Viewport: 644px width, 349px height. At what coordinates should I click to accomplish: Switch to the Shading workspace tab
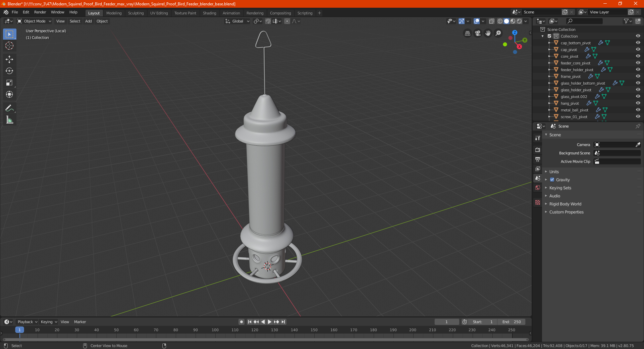pos(209,13)
